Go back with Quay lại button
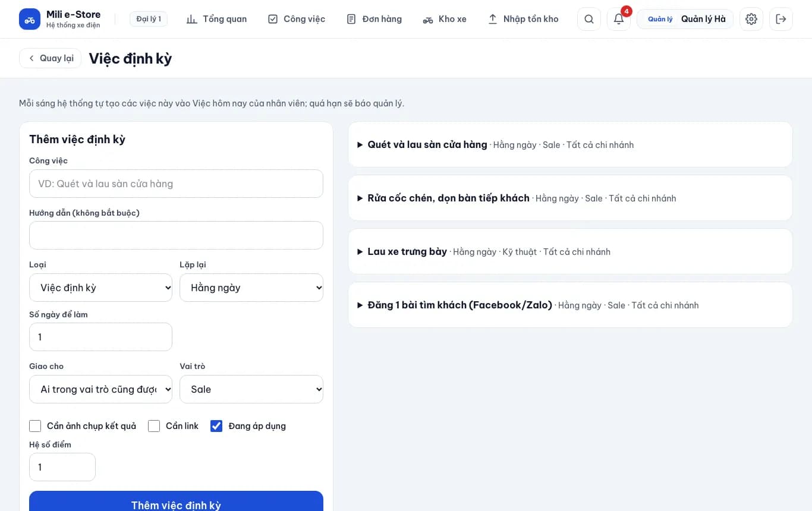Viewport: 812px width, 511px height. tap(51, 58)
